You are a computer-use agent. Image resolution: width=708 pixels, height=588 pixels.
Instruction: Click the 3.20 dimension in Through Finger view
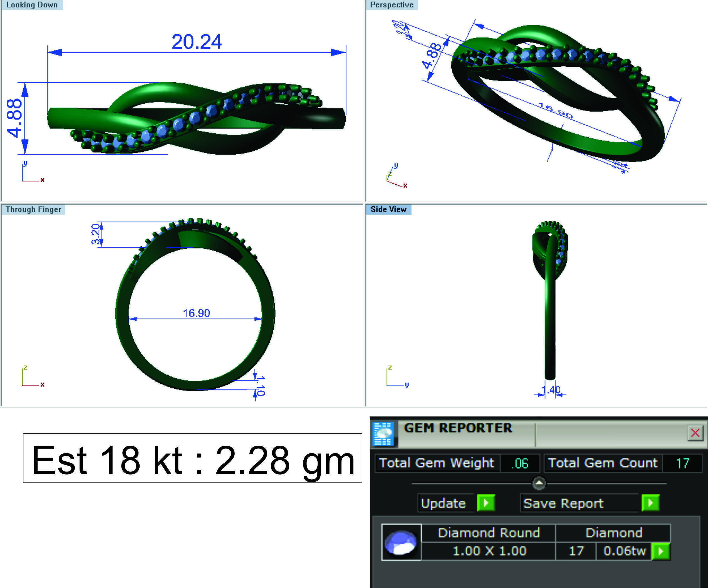click(96, 234)
